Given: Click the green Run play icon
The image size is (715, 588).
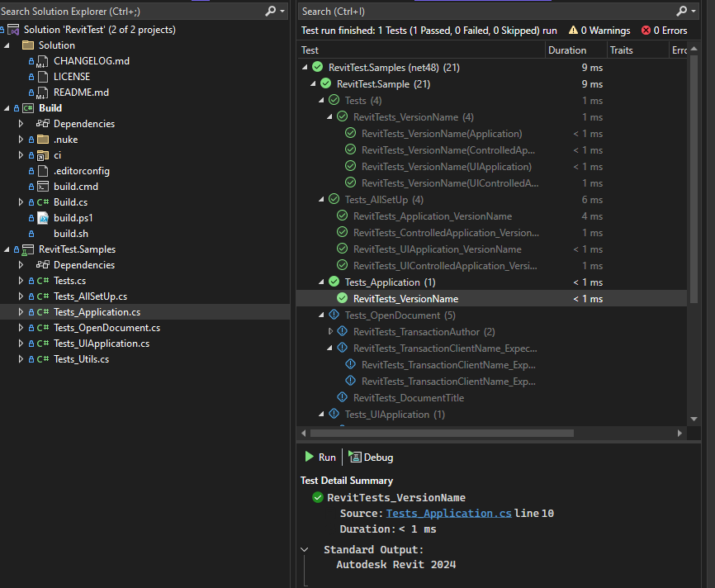Looking at the screenshot, I should point(310,457).
